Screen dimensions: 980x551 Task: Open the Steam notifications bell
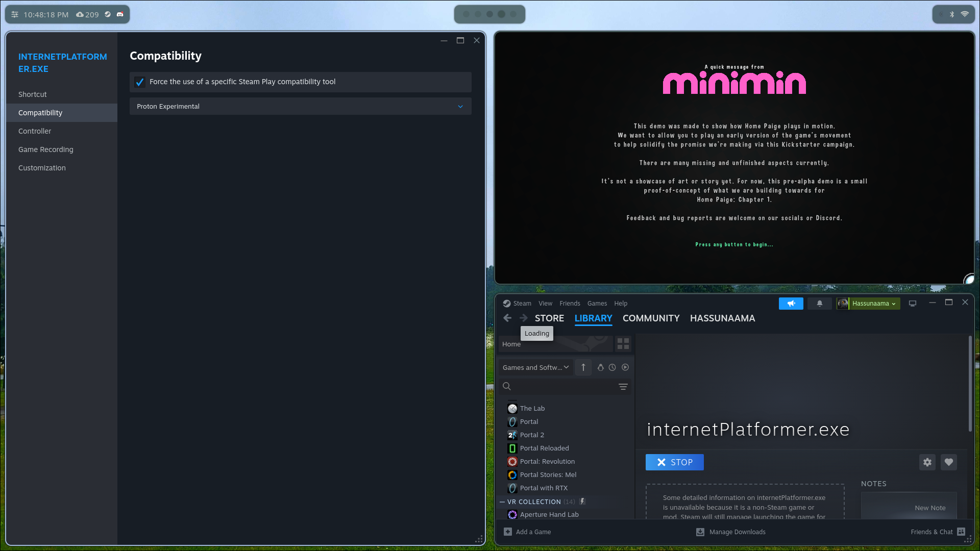(819, 303)
